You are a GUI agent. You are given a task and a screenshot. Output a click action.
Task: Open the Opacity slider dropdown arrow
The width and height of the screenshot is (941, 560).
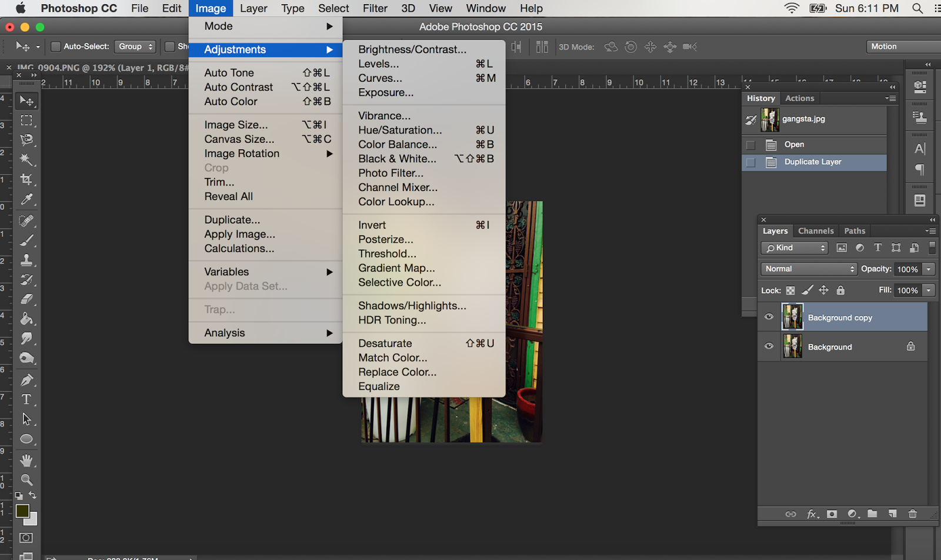(929, 269)
